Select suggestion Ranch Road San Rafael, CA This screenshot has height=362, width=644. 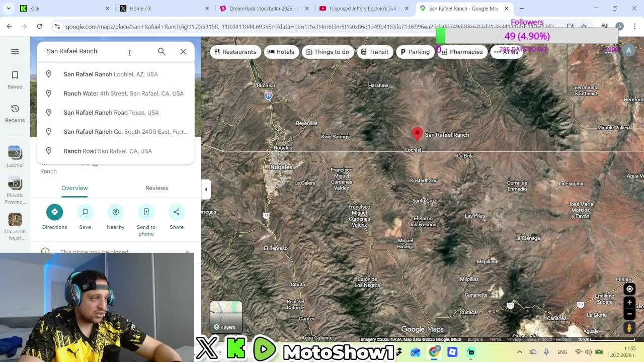point(116,151)
